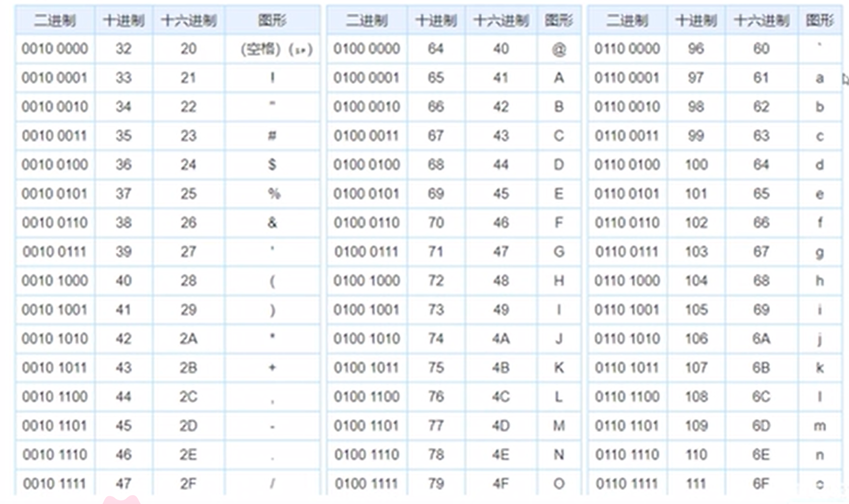Click hex value 29
849x504 pixels.
pyautogui.click(x=188, y=310)
